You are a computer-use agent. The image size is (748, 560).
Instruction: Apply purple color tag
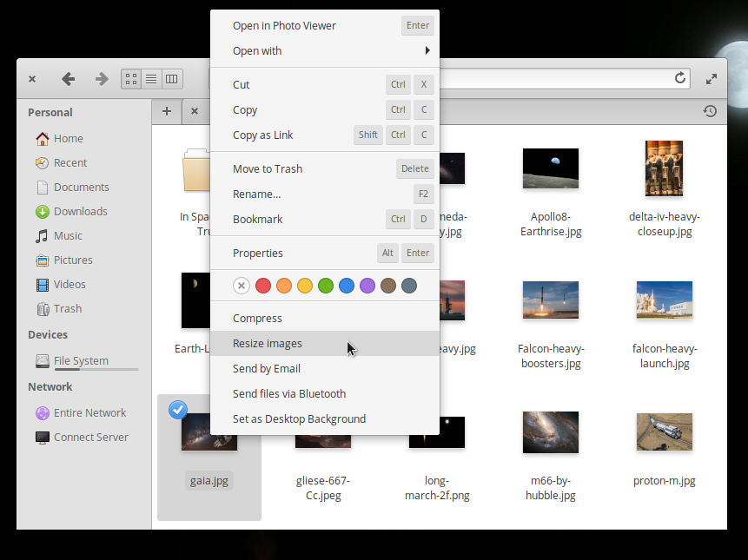(367, 286)
